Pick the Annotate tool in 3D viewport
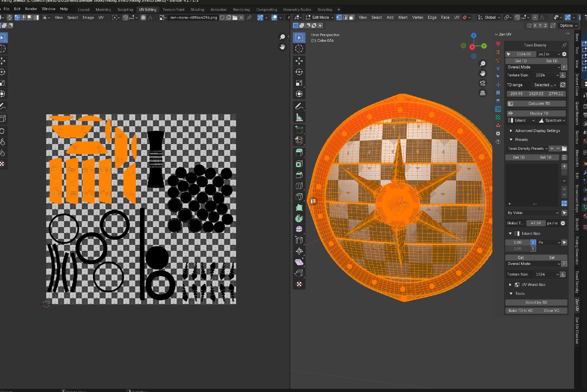Screen dimensions: 587x392 coord(299,106)
